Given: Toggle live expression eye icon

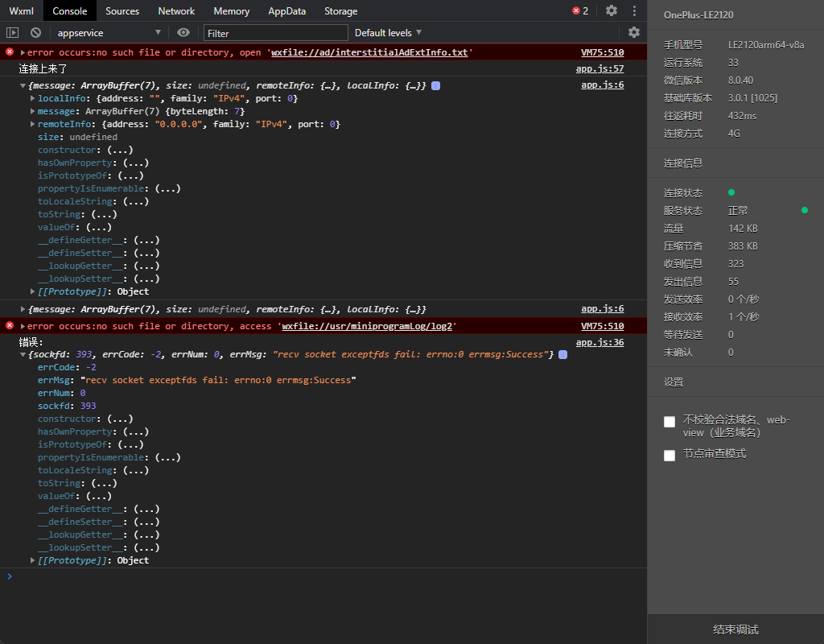Looking at the screenshot, I should pos(183,32).
